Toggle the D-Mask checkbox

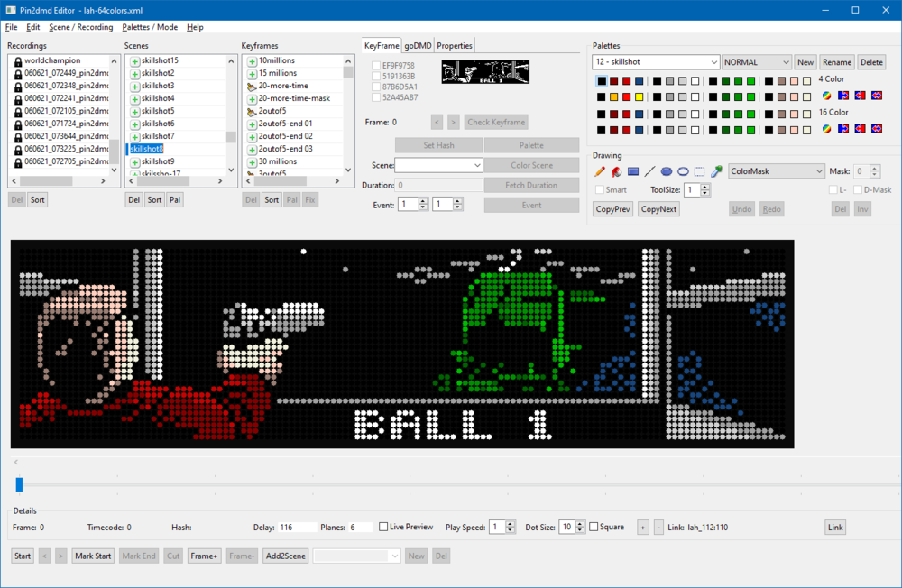click(x=858, y=190)
